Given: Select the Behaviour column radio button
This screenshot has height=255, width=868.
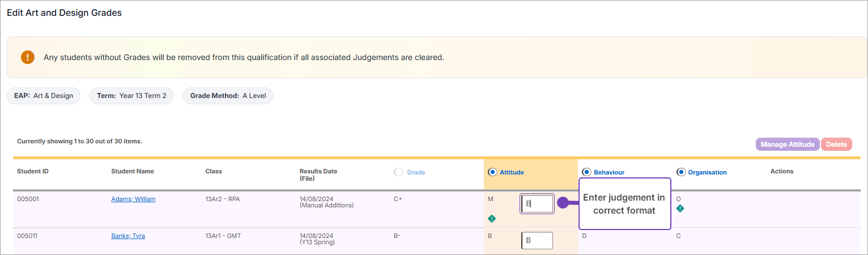Looking at the screenshot, I should 586,172.
